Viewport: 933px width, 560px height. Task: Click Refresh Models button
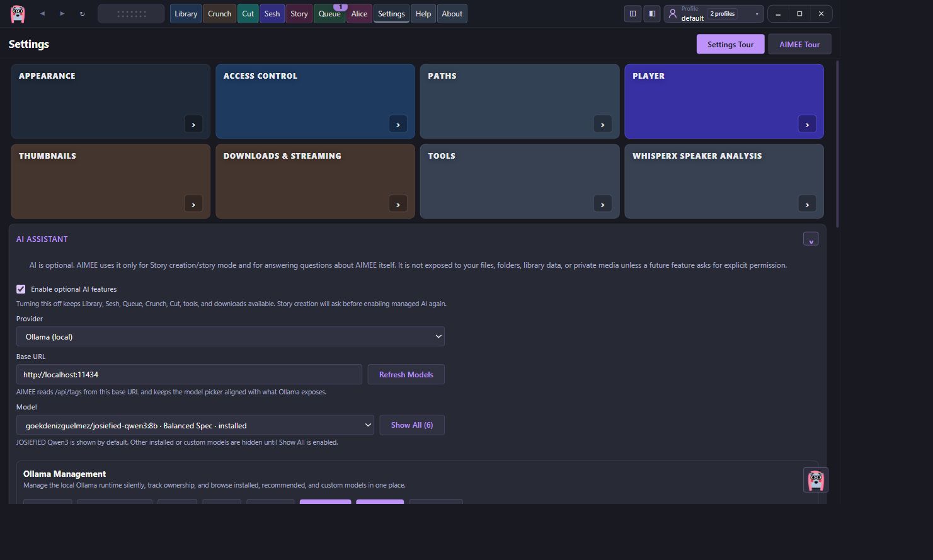(x=406, y=374)
